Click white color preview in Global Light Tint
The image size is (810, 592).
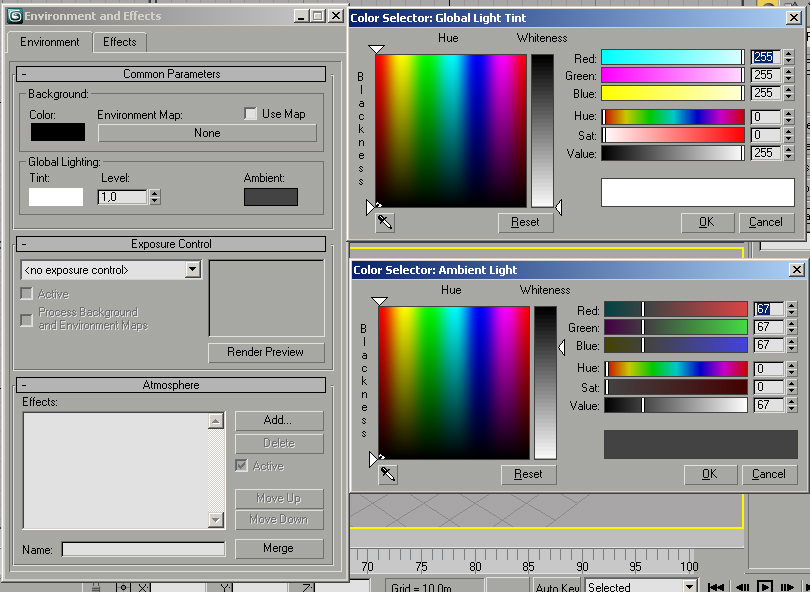697,192
